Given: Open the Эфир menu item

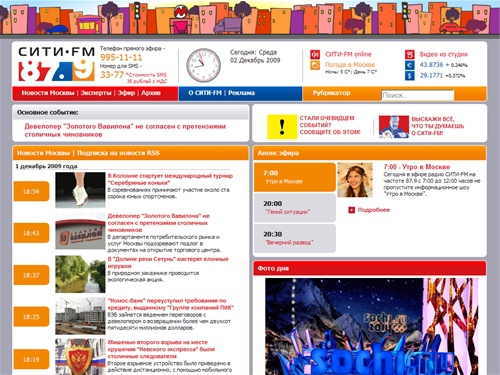Looking at the screenshot, I should tap(126, 93).
